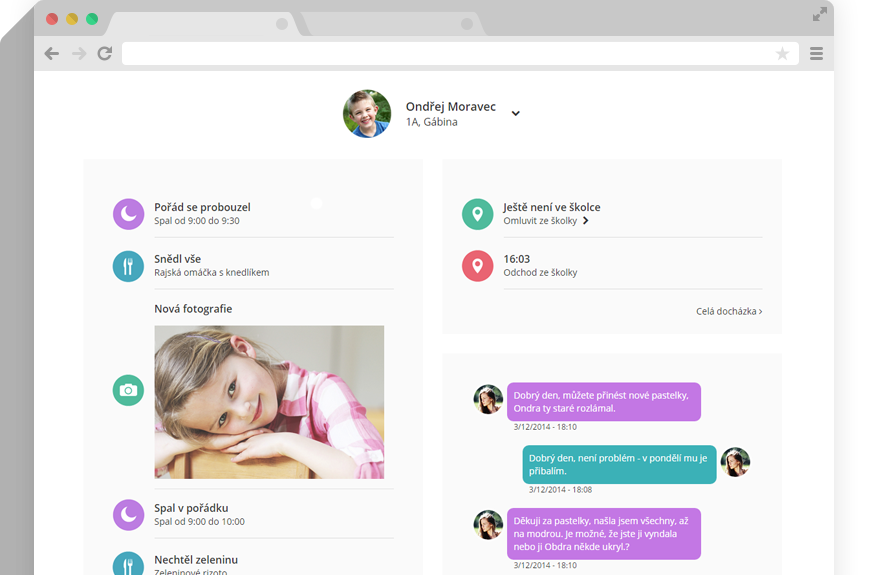This screenshot has width=883, height=575.
Task: Bookmark the page with the star icon
Action: click(x=782, y=54)
